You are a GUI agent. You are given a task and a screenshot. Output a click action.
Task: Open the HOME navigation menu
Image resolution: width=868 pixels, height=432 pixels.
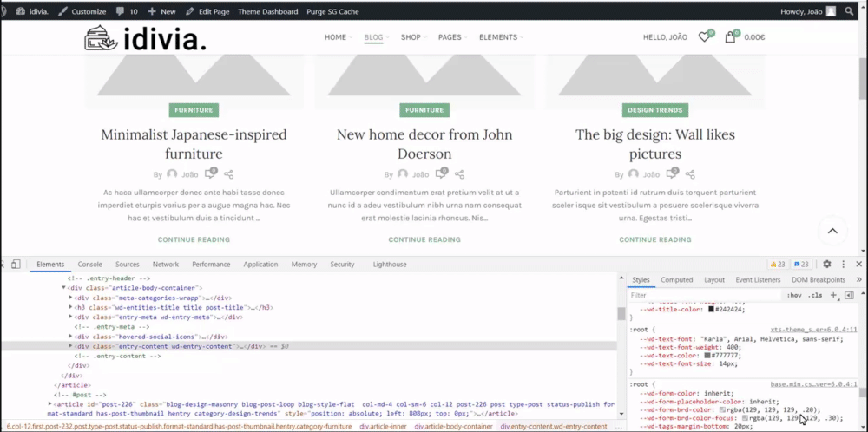click(x=339, y=37)
